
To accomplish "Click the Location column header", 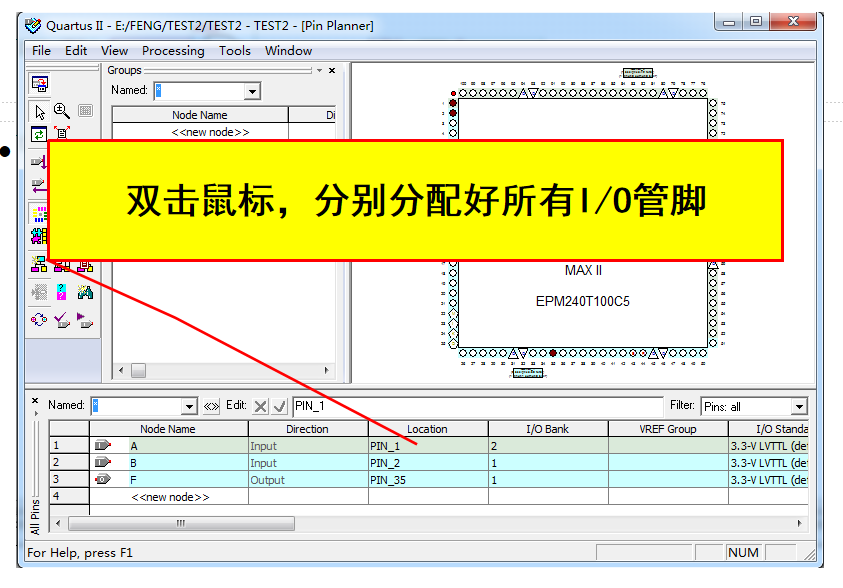I will click(427, 429).
